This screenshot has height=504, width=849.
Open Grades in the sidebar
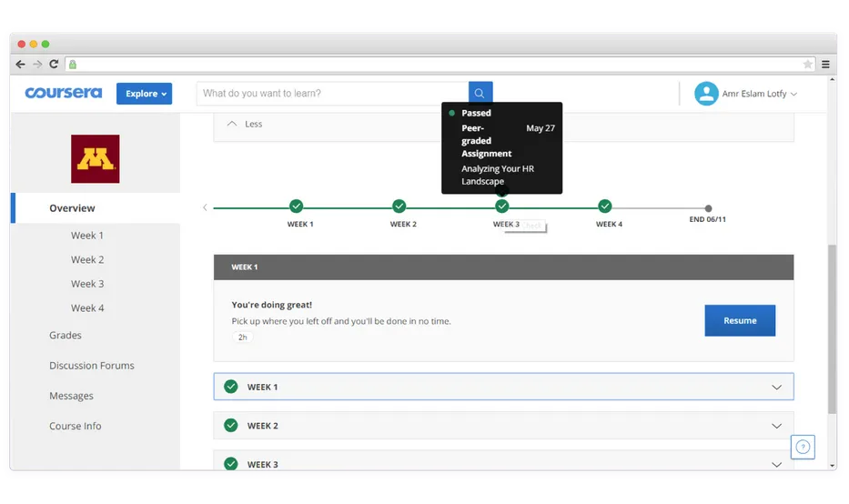coord(66,336)
